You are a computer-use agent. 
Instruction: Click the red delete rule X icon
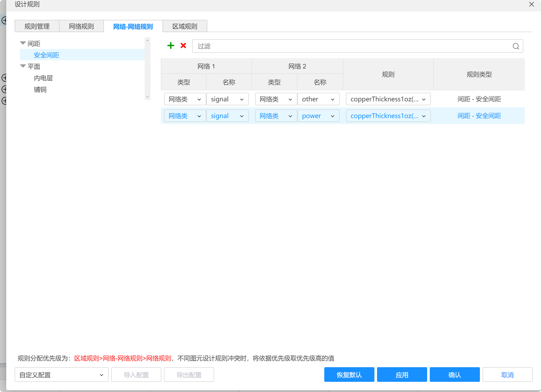(x=183, y=46)
